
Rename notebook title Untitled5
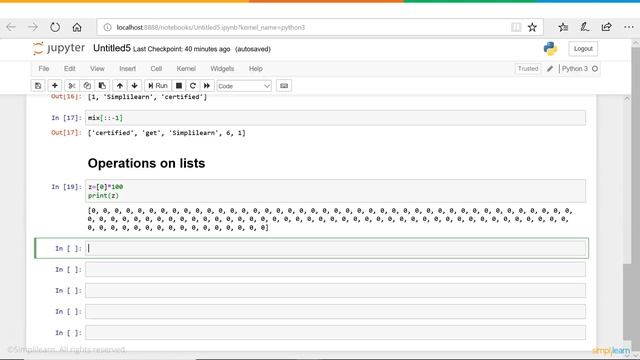point(112,48)
